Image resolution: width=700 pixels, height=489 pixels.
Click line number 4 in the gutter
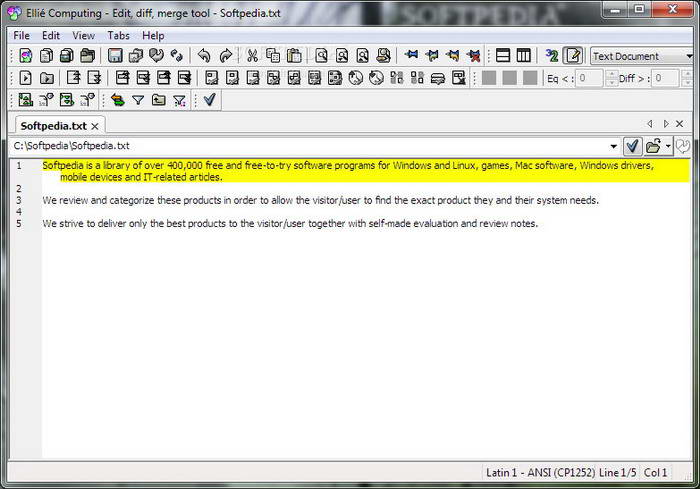pyautogui.click(x=19, y=212)
